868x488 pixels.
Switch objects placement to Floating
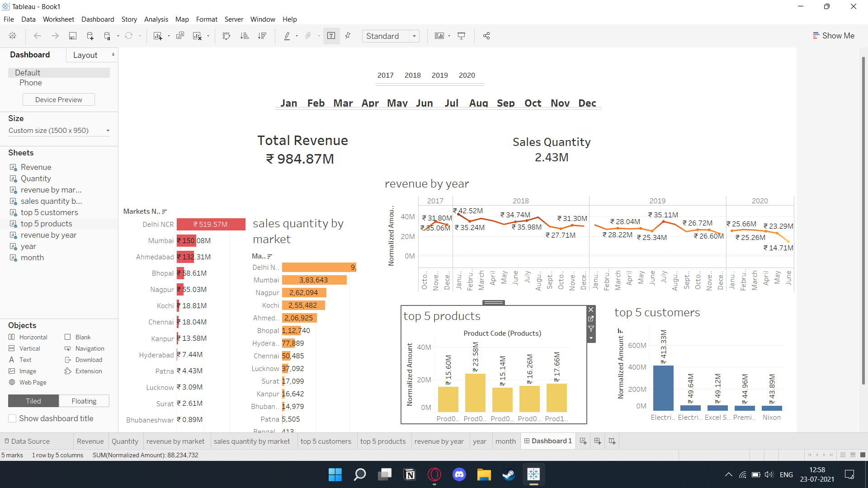point(84,401)
